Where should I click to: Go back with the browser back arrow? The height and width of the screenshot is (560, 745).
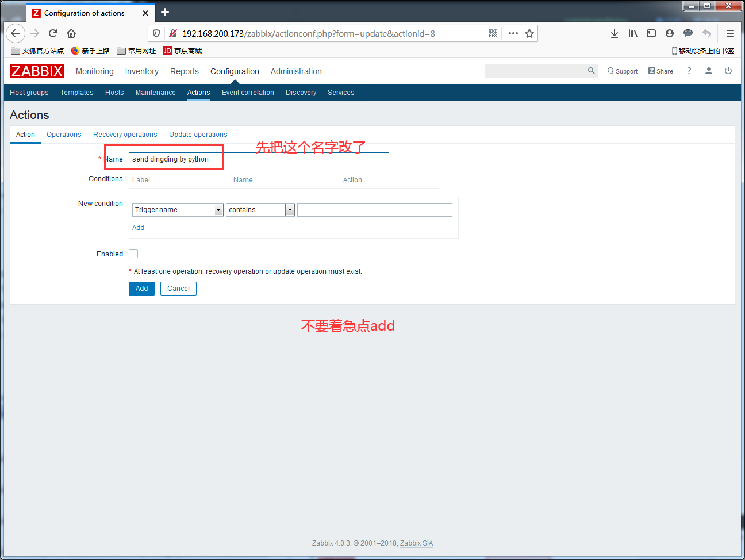(x=16, y=33)
